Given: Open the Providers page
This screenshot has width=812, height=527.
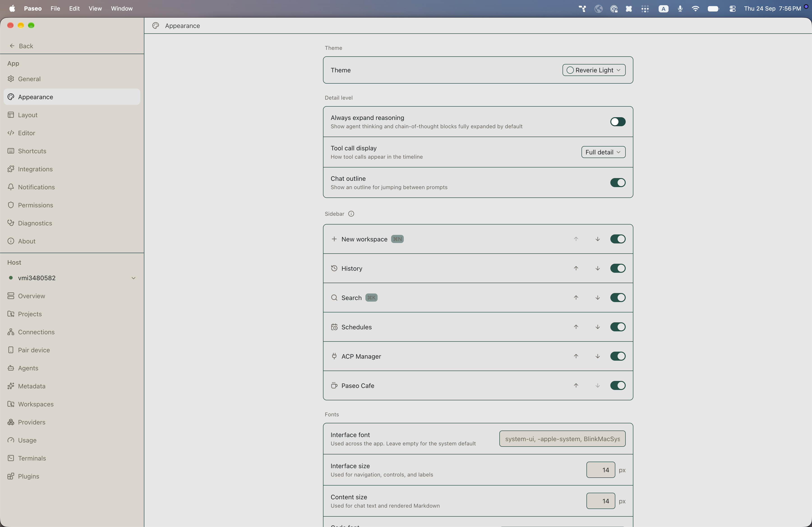Looking at the screenshot, I should pyautogui.click(x=72, y=422).
